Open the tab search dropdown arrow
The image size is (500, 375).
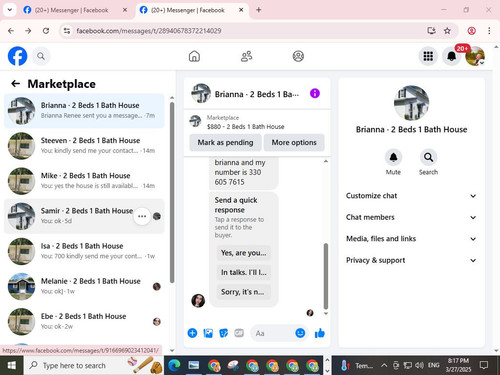10,10
